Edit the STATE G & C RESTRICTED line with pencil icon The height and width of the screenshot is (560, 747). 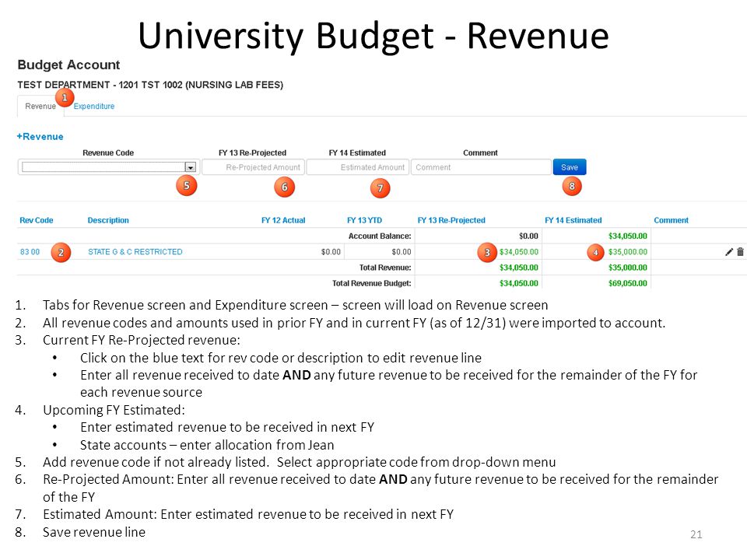pyautogui.click(x=729, y=252)
